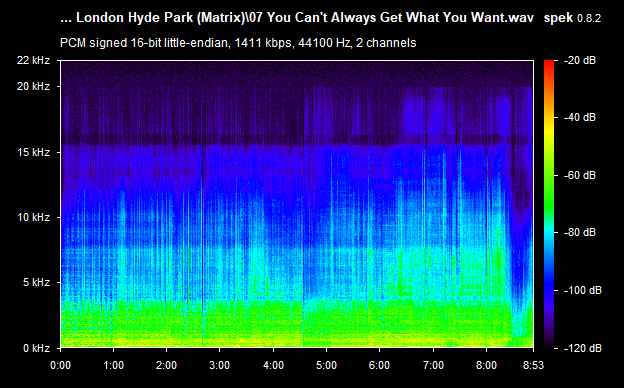Click the dB color gradient legend bar
Viewport: 624px width, 388px height.
click(549, 204)
